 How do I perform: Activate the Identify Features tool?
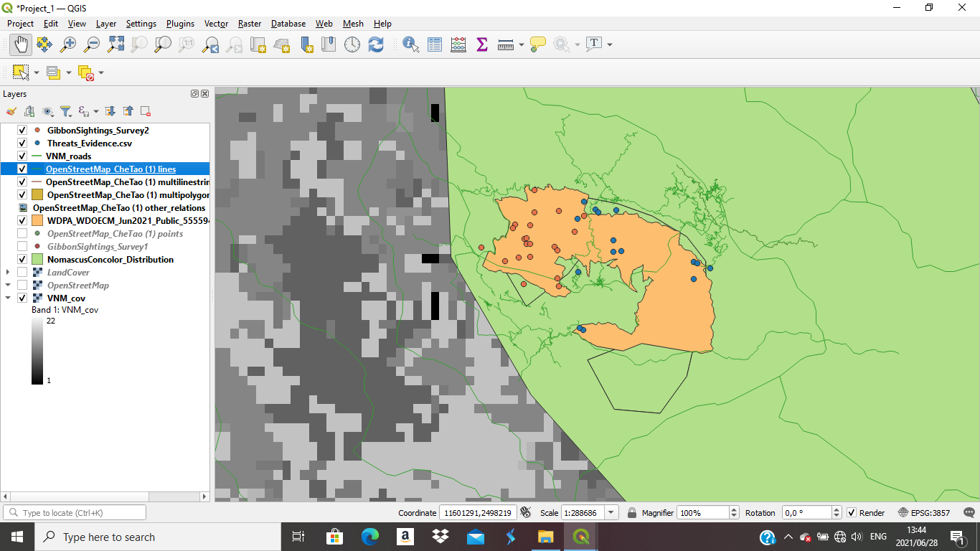tap(411, 44)
